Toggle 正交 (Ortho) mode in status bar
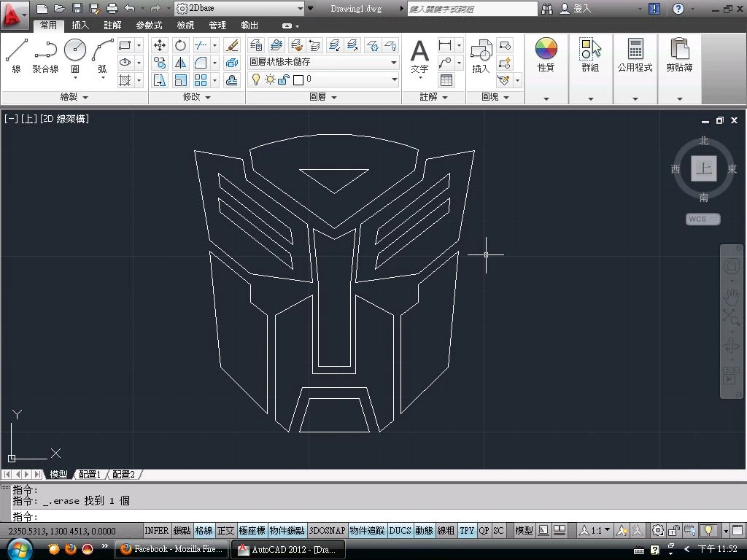 point(226,531)
